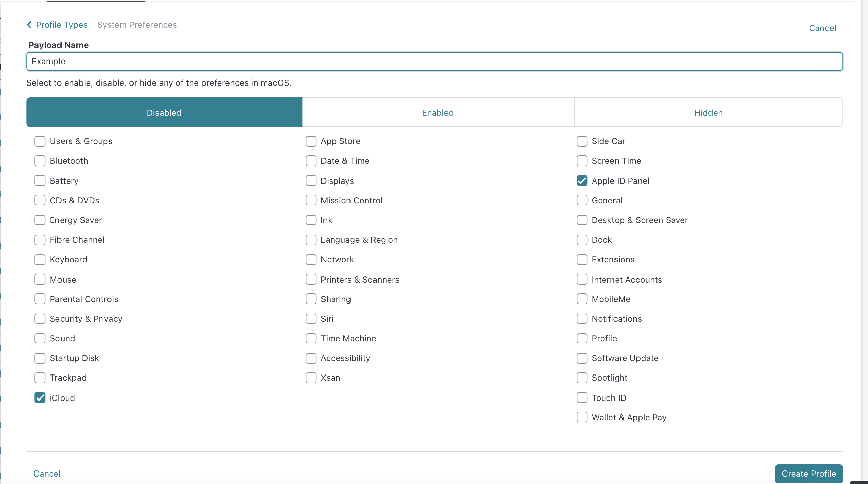Click the top-right Cancel link
This screenshot has height=484, width=868.
pyautogui.click(x=822, y=28)
